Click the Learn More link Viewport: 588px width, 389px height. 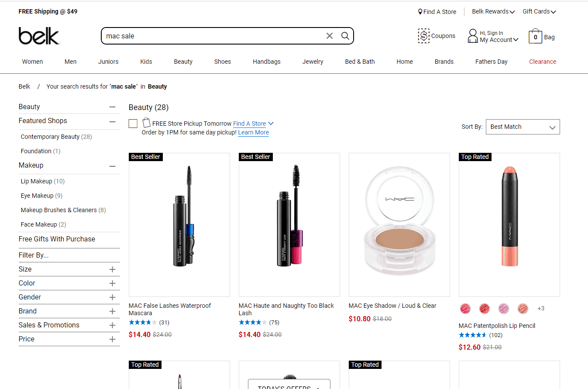(254, 132)
